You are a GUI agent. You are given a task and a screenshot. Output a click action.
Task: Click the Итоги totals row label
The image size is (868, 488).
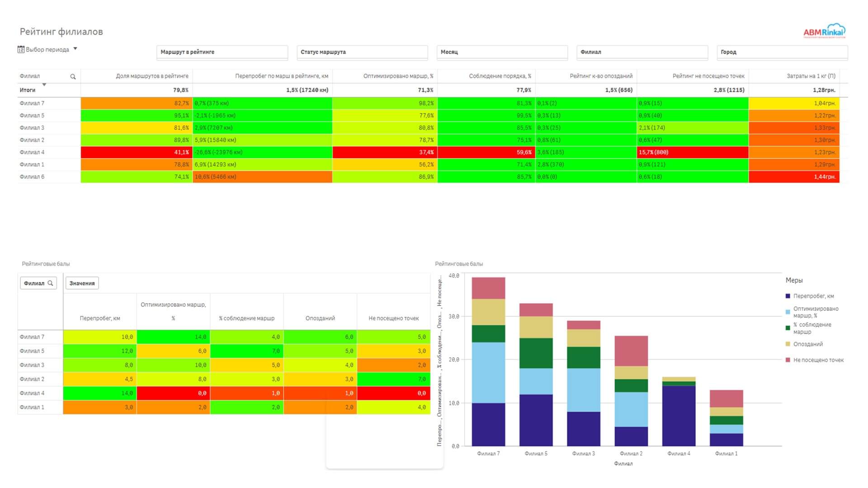(x=28, y=90)
